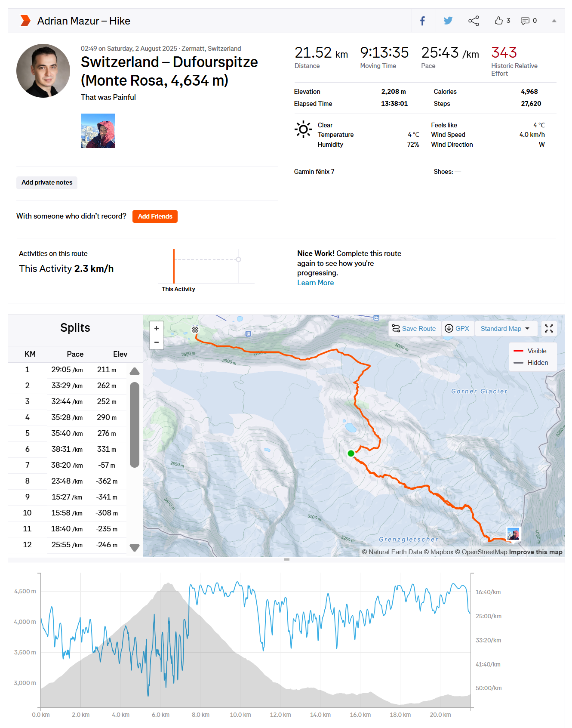Open the Learn More link
The image size is (572, 728).
pyautogui.click(x=315, y=283)
